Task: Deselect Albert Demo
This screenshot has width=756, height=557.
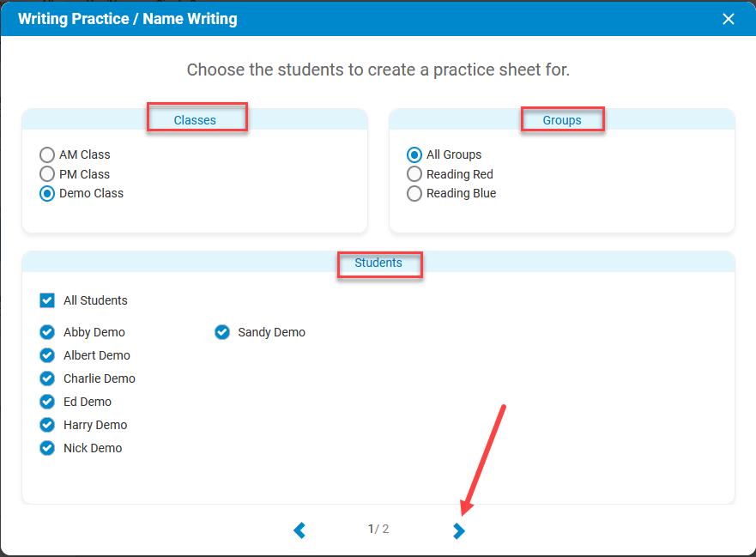Action: click(x=47, y=355)
